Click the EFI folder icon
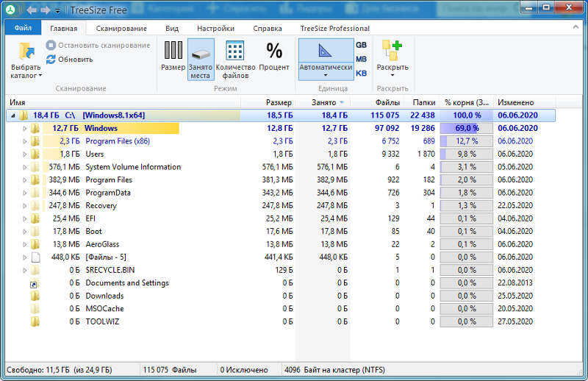588x381 pixels. coord(35,218)
